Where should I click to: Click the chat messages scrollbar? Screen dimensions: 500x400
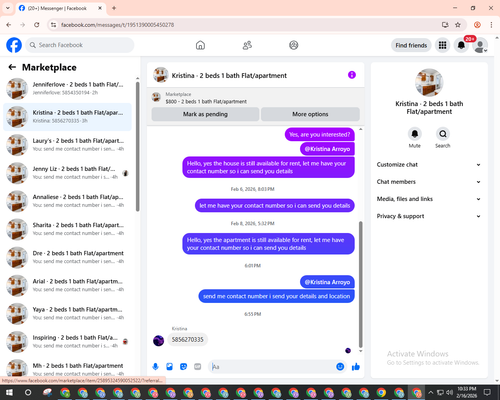point(360,284)
